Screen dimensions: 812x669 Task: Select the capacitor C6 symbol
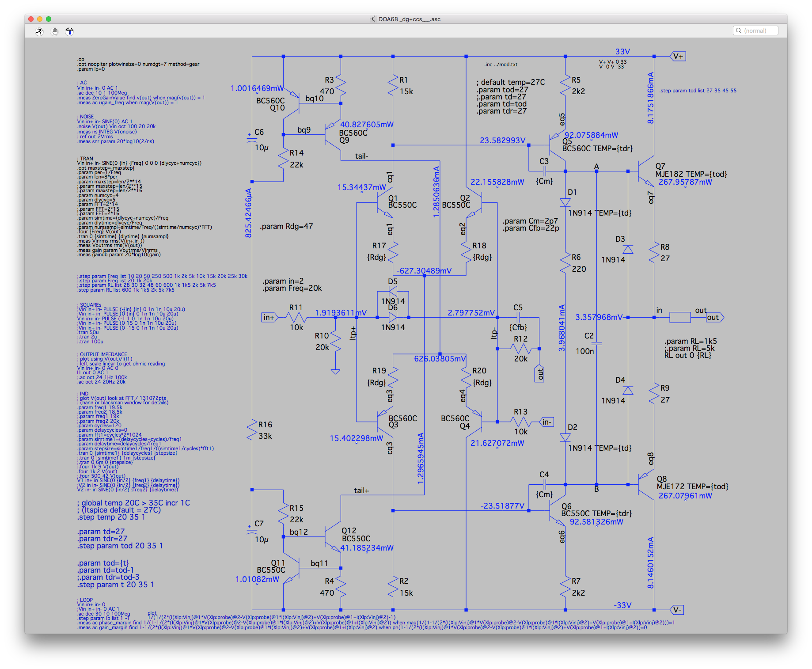252,139
